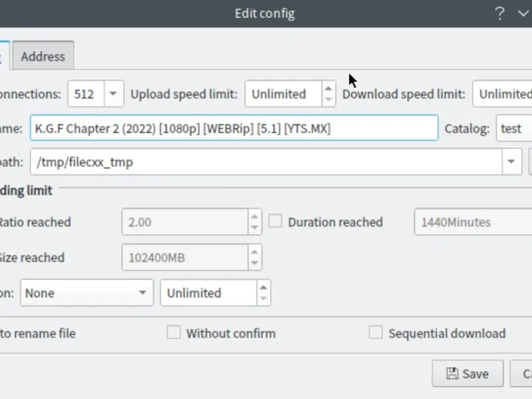The image size is (532, 399).
Task: Open the None dropdown
Action: coord(86,293)
